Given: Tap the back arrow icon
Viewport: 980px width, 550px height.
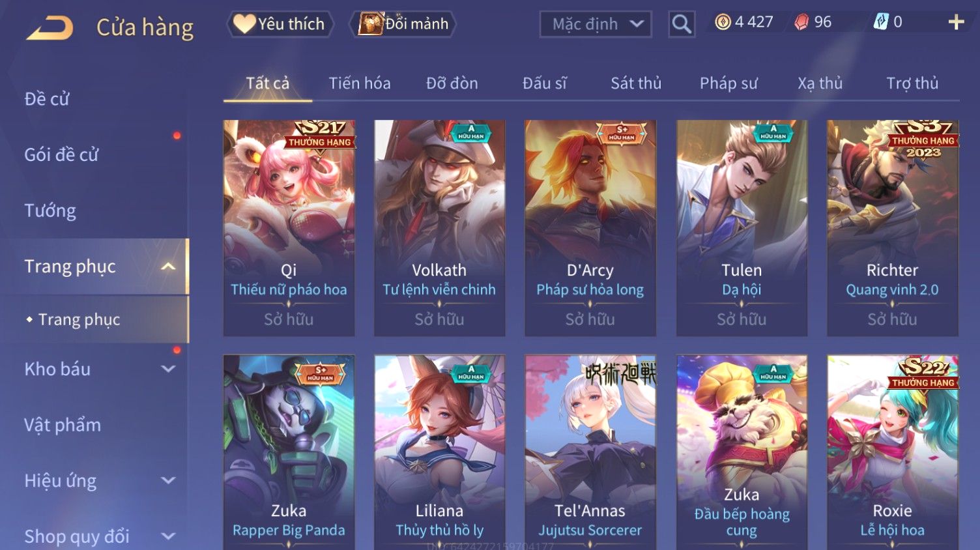Looking at the screenshot, I should [x=50, y=28].
